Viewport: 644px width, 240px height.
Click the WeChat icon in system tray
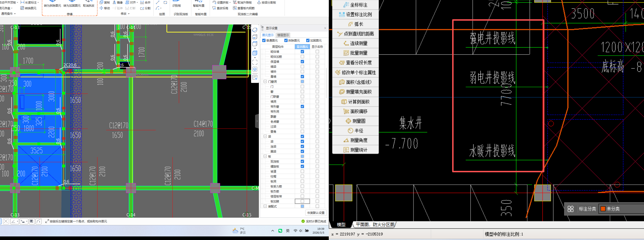280,231
